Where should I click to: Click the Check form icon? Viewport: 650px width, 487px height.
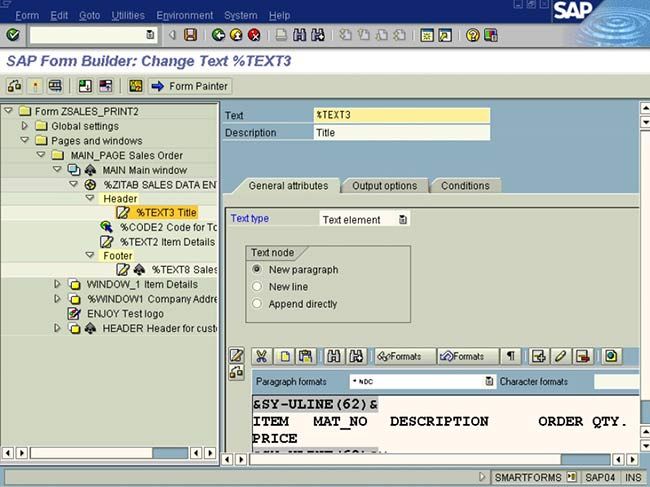[55, 86]
